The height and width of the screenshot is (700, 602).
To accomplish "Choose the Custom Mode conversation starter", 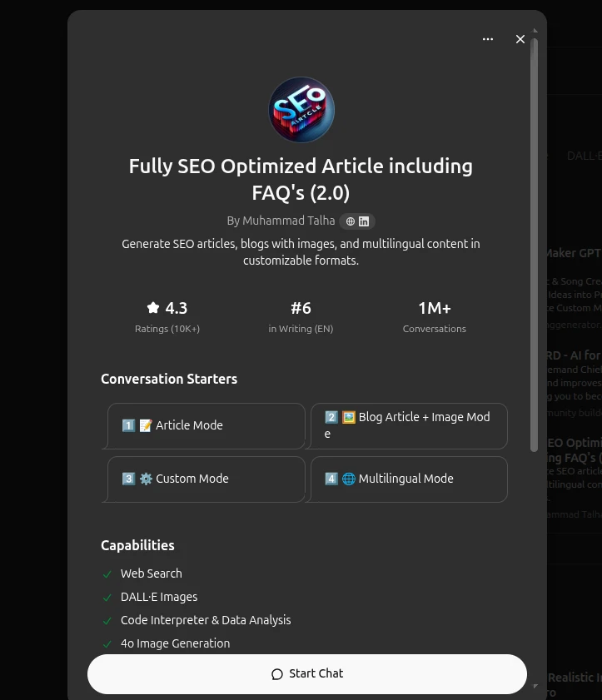I will pyautogui.click(x=206, y=479).
